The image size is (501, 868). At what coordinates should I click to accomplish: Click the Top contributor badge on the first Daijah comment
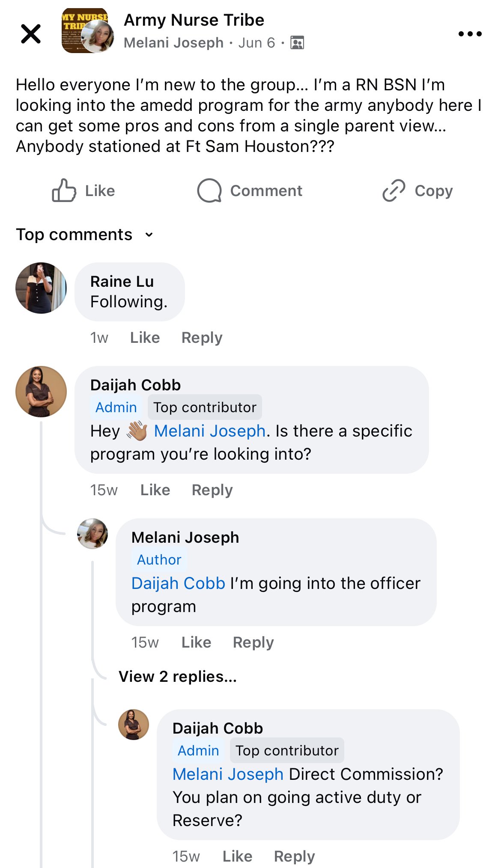click(x=205, y=407)
